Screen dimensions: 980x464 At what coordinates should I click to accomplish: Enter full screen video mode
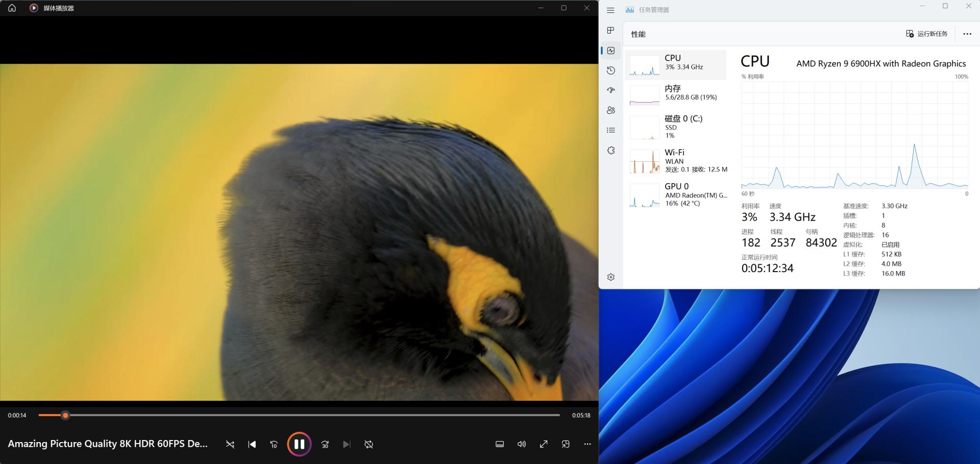pos(544,444)
